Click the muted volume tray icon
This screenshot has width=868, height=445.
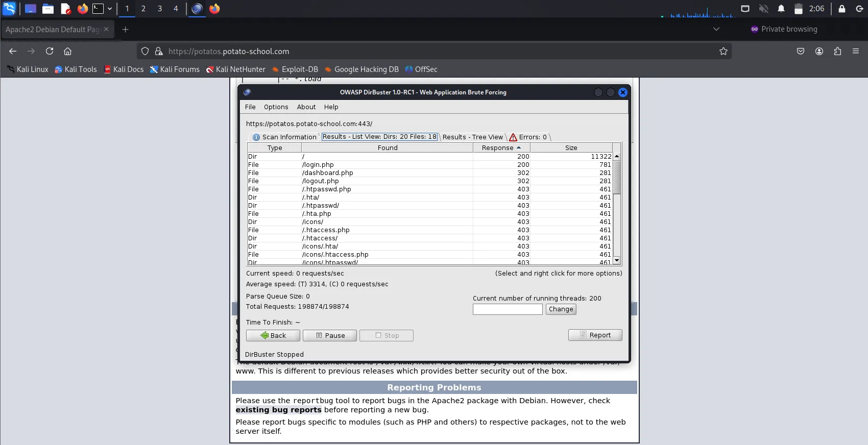coord(764,9)
